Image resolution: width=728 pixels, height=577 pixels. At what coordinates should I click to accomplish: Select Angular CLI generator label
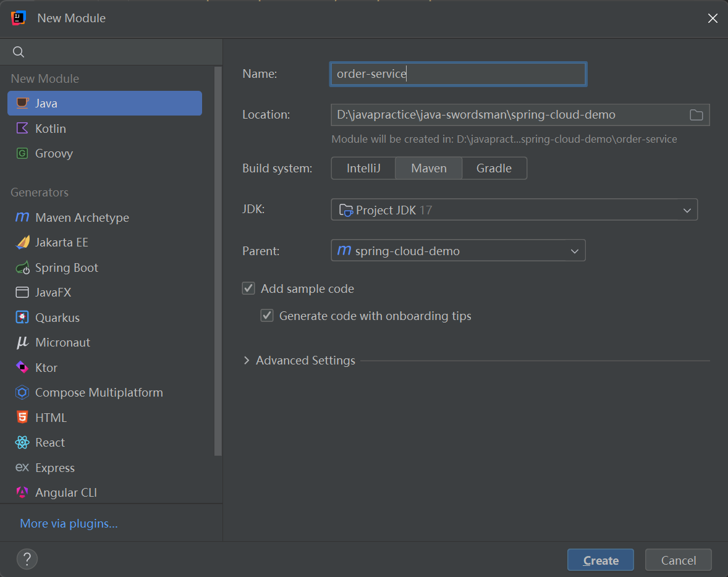pyautogui.click(x=66, y=492)
